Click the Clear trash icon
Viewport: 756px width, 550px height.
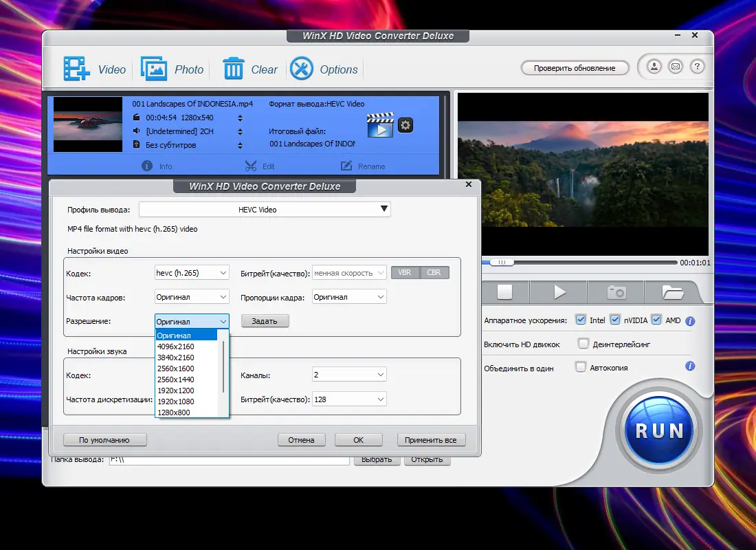234,69
